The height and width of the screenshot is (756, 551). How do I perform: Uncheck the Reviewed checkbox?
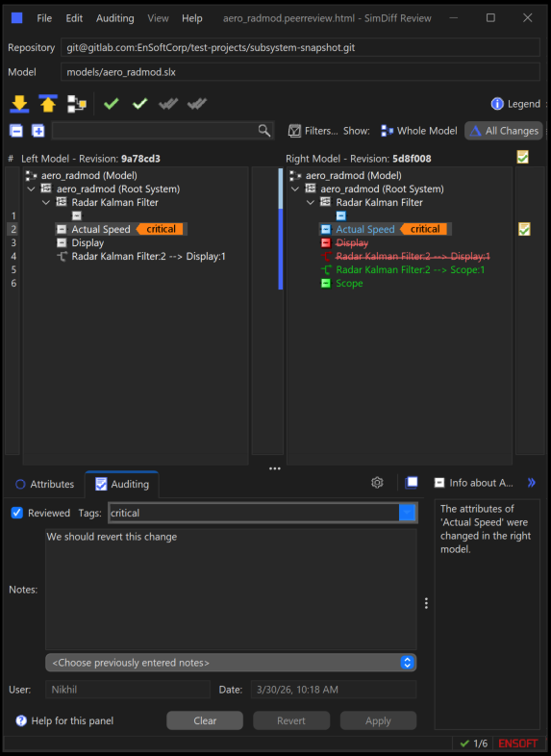[17, 513]
